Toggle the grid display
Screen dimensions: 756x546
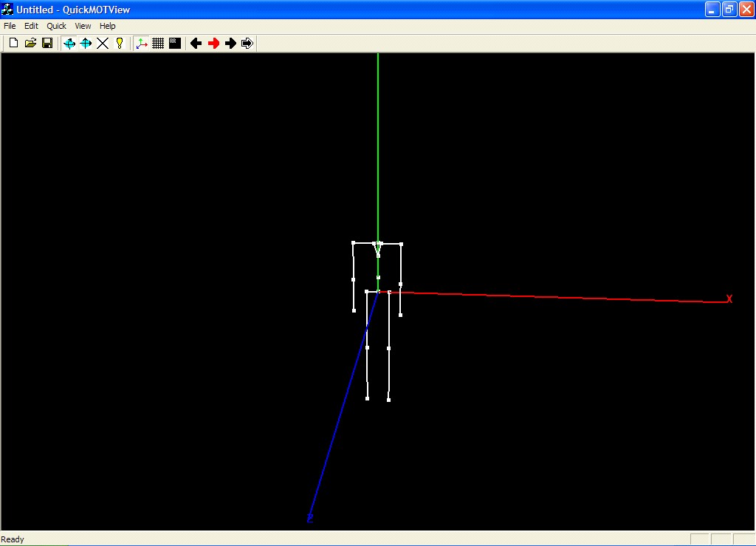click(158, 44)
